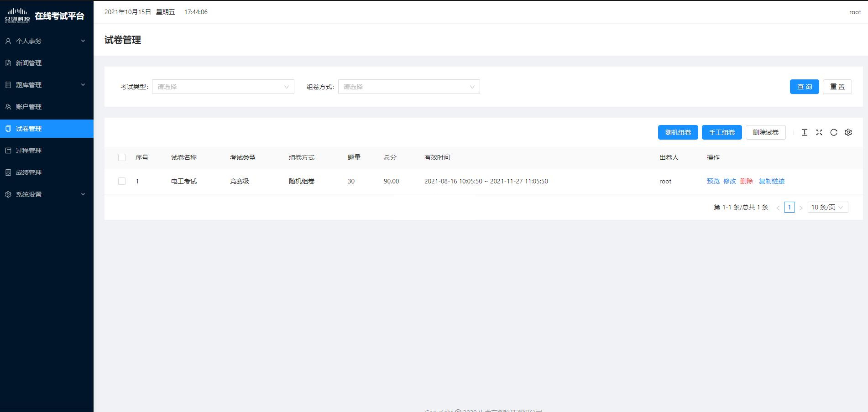Click the 删除试卷 button
This screenshot has width=868, height=412.
(766, 132)
